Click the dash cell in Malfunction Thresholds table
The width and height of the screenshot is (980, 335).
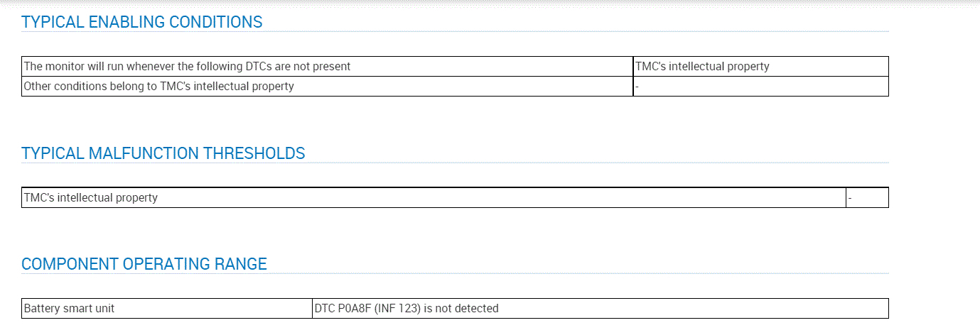(867, 197)
